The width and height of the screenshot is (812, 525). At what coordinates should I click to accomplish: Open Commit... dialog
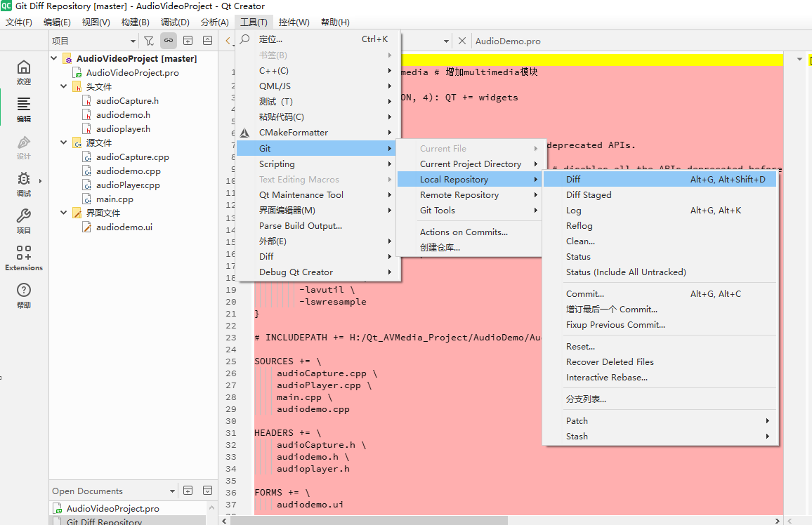click(x=661, y=294)
